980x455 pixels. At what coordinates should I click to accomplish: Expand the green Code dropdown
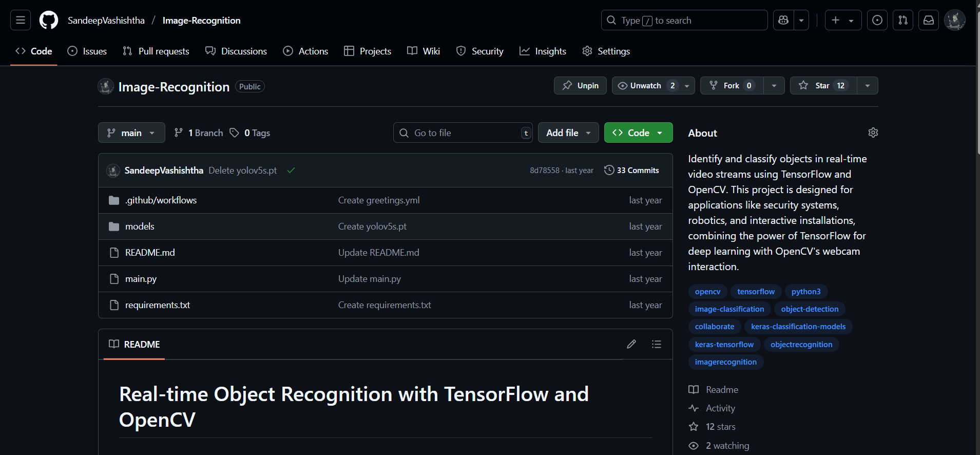pyautogui.click(x=638, y=132)
